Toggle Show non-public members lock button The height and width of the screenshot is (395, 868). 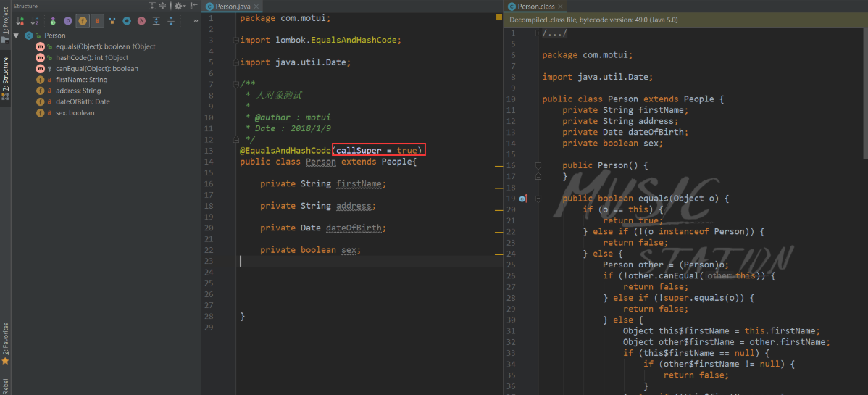97,21
